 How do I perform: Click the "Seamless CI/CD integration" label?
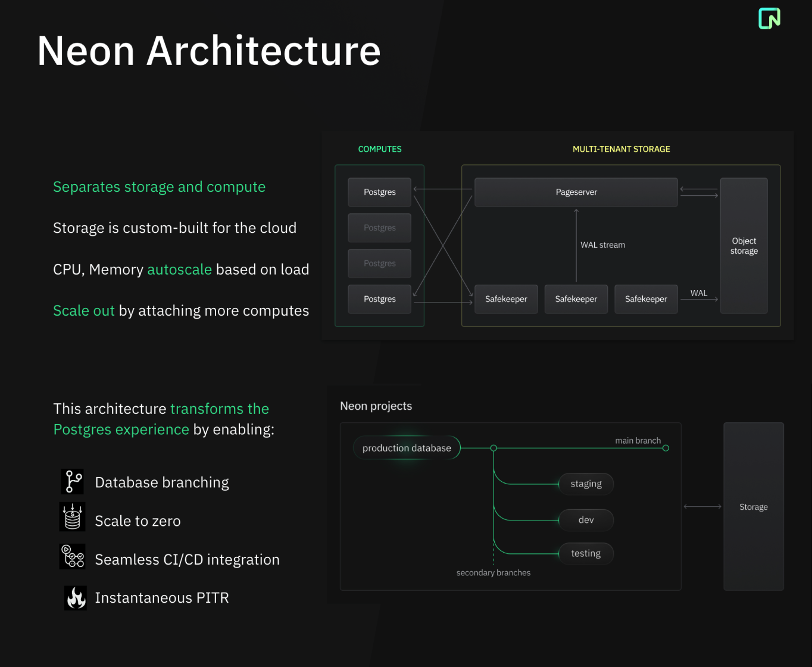(x=188, y=559)
